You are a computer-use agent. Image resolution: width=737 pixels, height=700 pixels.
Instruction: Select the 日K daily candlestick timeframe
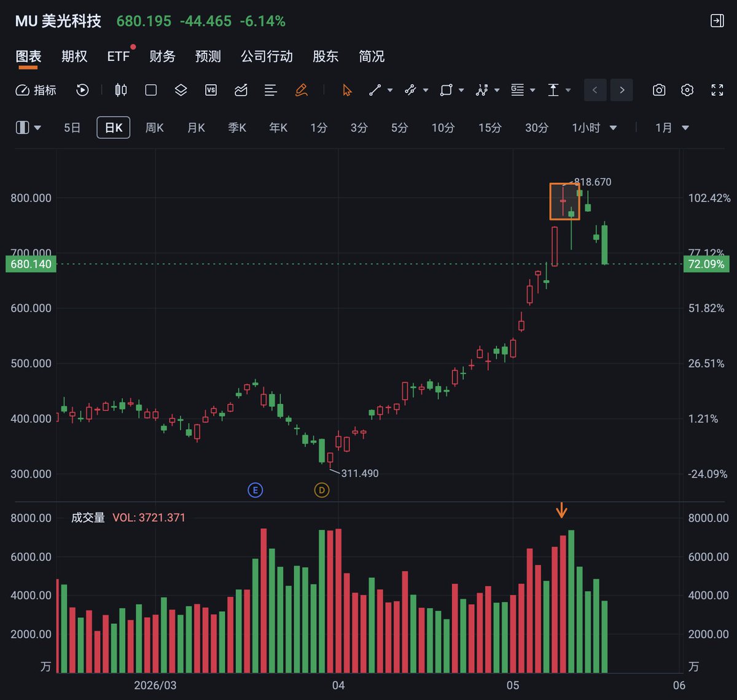point(114,128)
